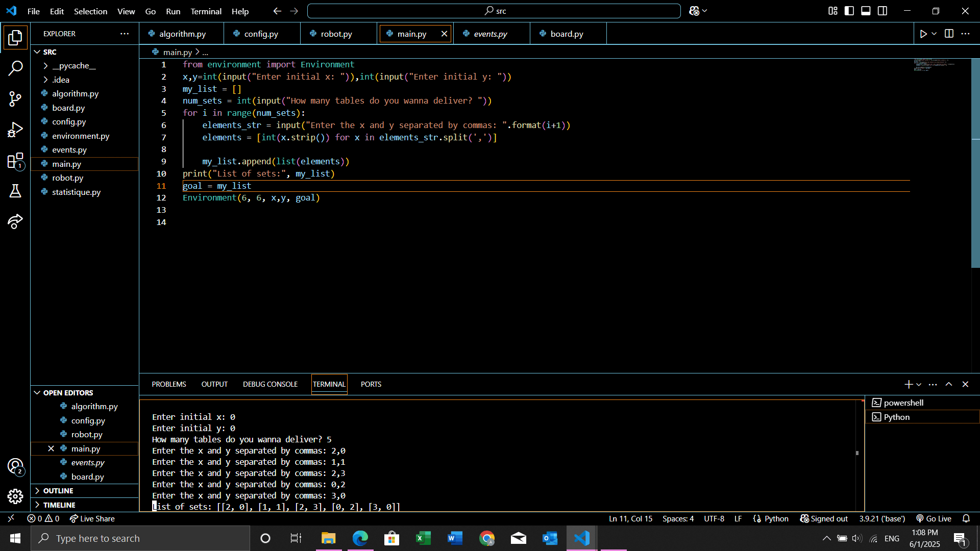Screen dimensions: 980x551
Task: Open statistique.py in the file tree
Action: point(76,192)
